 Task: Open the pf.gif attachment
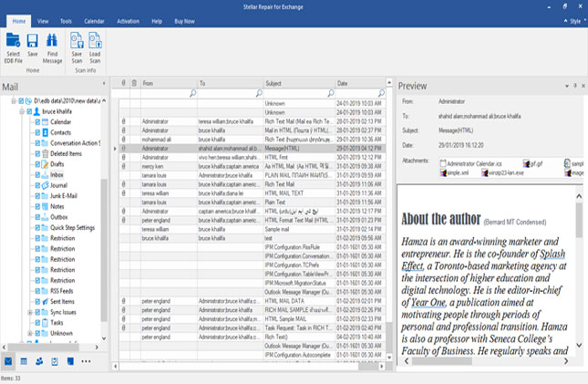pos(533,163)
